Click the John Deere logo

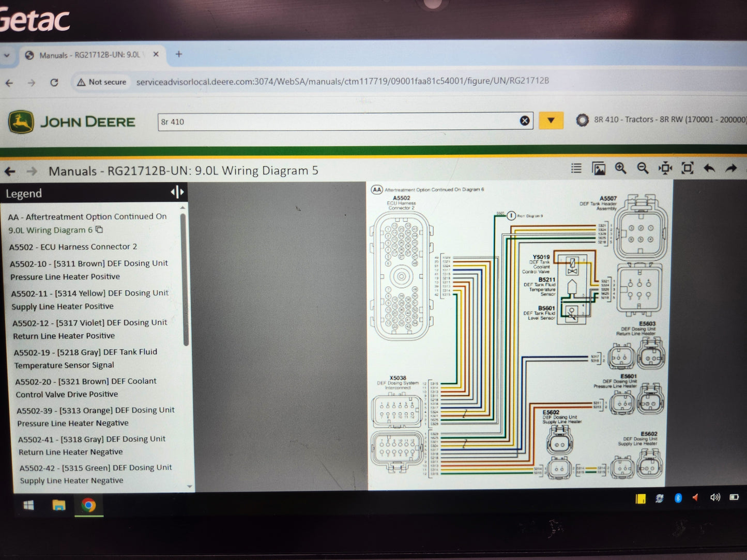pyautogui.click(x=72, y=122)
